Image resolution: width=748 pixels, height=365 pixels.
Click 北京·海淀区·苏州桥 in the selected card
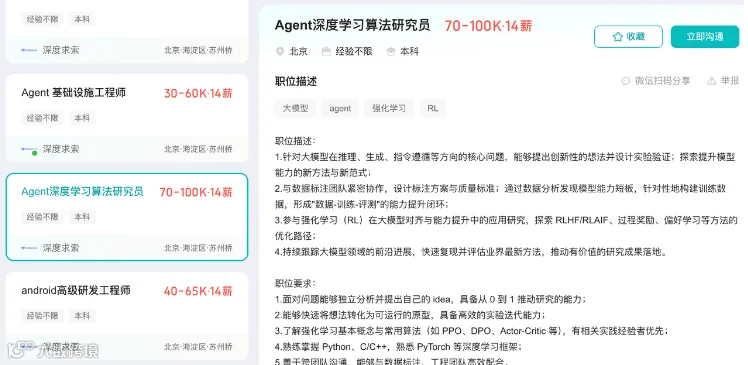(x=198, y=248)
